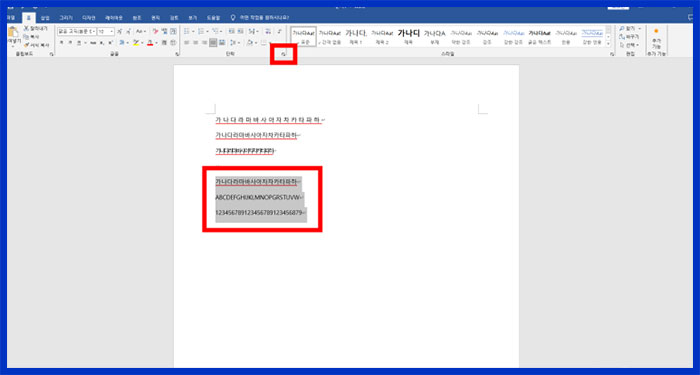Expand the bullets list dropdown
Viewport: 700px width, 375px height.
coord(193,32)
